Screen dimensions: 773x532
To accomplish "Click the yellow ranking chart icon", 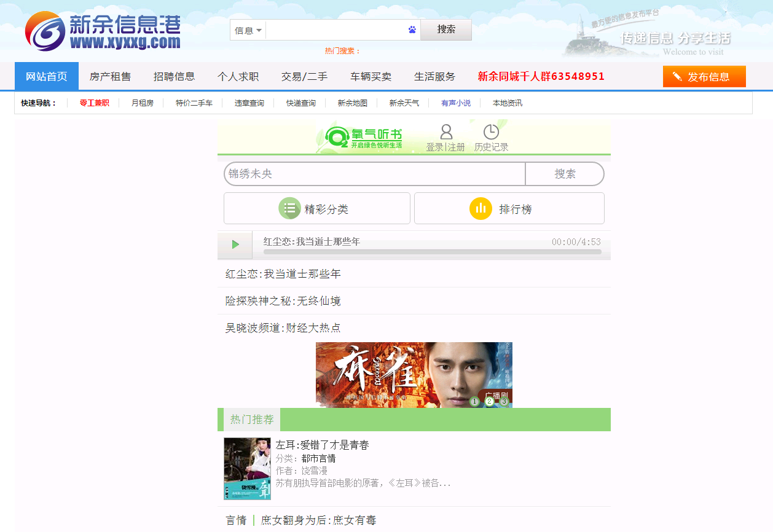I will pyautogui.click(x=481, y=208).
